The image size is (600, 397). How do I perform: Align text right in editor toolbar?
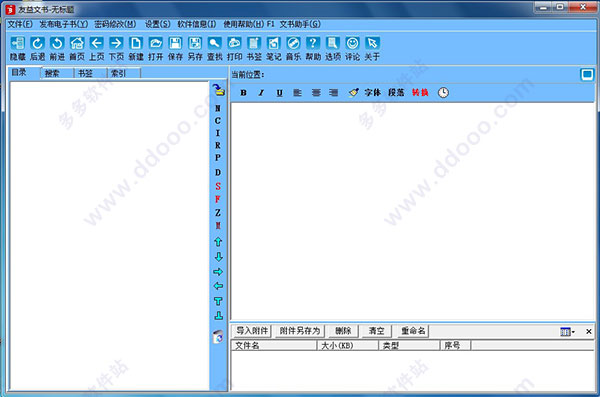click(x=334, y=93)
